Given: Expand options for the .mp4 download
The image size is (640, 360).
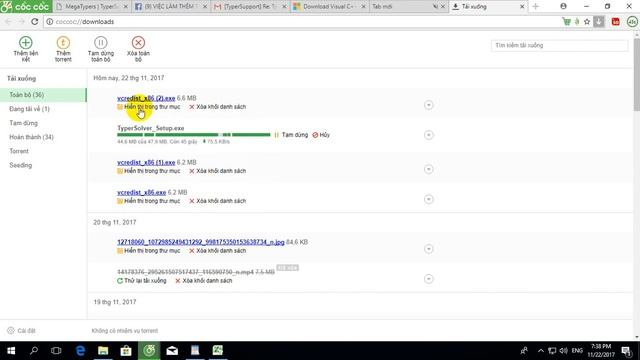Looking at the screenshot, I should tap(428, 279).
